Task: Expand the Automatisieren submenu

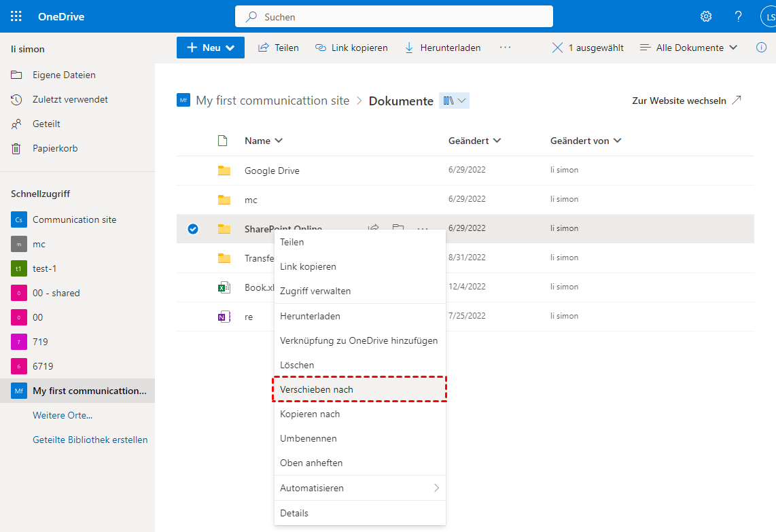Action: [x=359, y=488]
